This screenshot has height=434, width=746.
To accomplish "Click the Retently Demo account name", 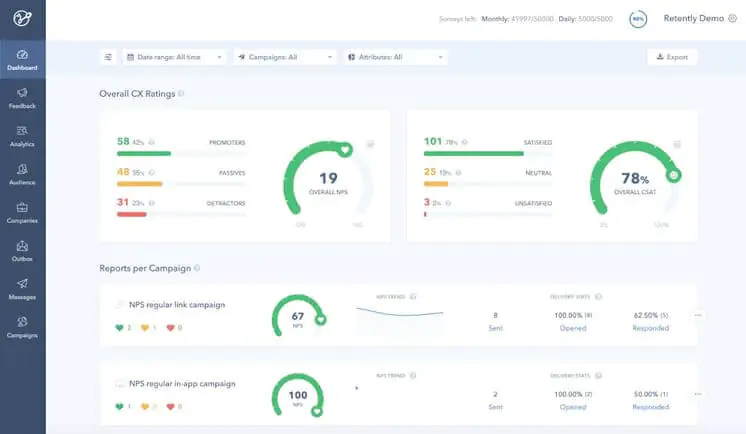I will click(x=694, y=19).
